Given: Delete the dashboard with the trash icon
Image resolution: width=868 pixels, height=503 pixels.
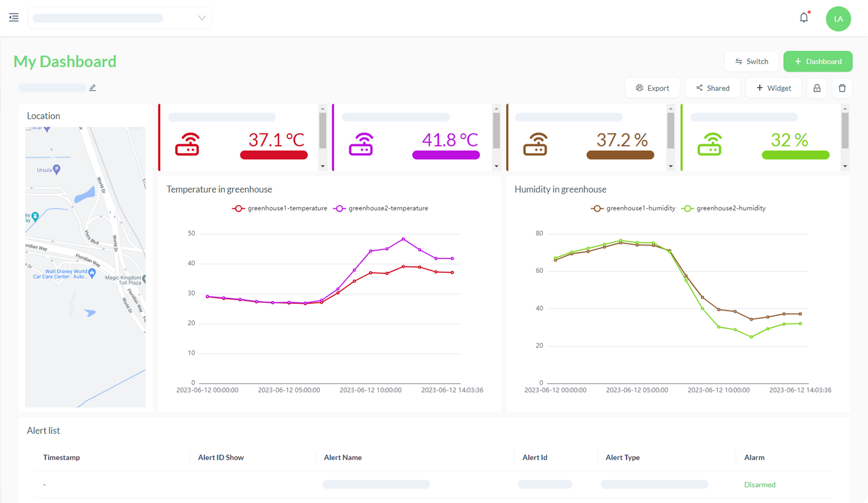Looking at the screenshot, I should pyautogui.click(x=842, y=88).
